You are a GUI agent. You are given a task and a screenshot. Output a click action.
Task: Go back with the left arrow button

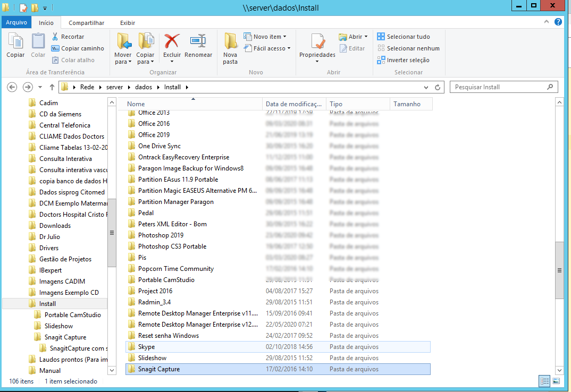[12, 87]
